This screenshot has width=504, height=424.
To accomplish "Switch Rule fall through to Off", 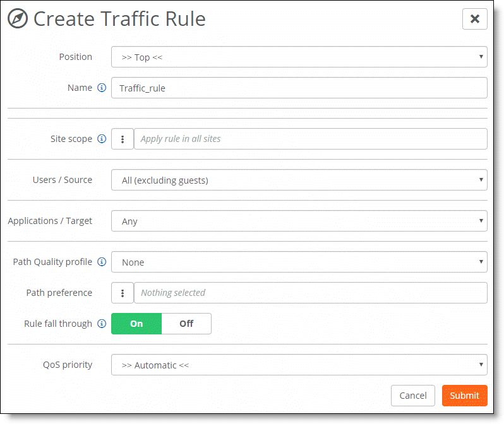I will pyautogui.click(x=186, y=324).
